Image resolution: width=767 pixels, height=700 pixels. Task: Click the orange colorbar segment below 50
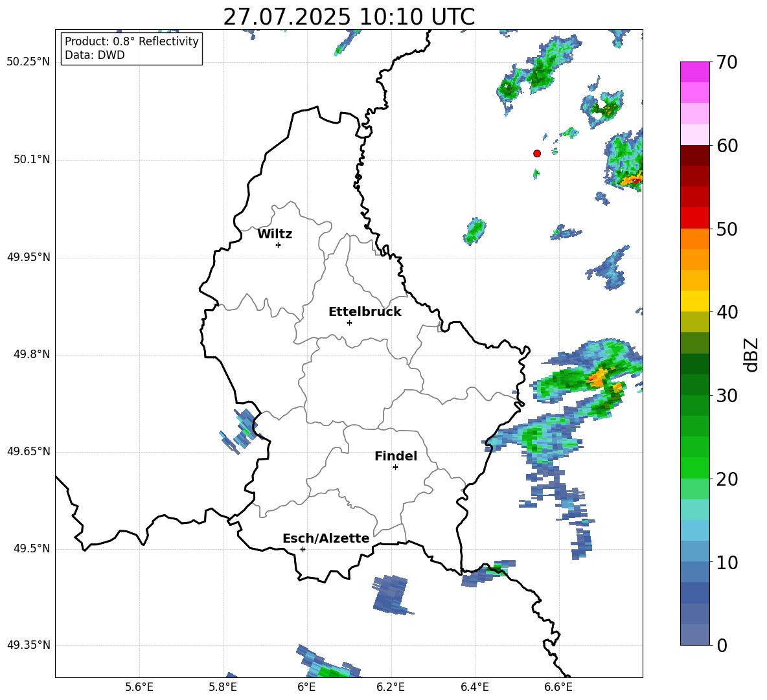click(695, 238)
